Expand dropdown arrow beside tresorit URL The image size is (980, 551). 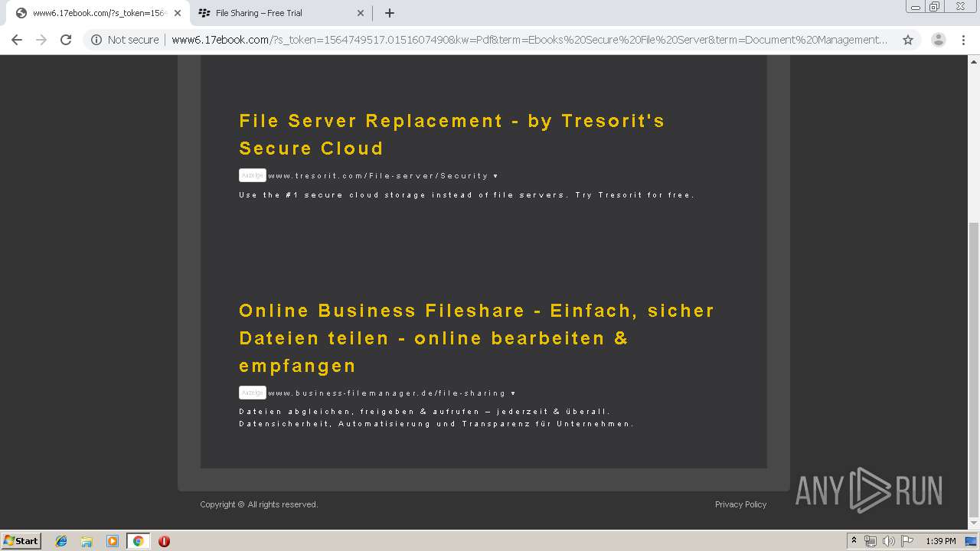(x=495, y=176)
